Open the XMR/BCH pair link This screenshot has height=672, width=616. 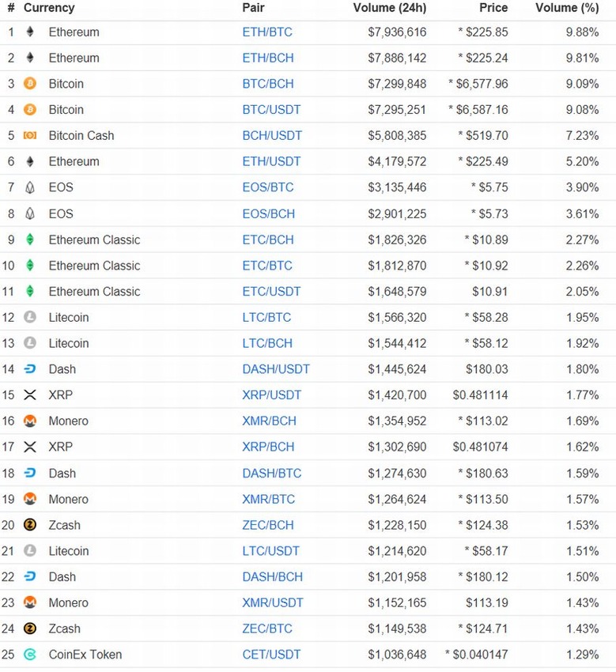point(269,421)
